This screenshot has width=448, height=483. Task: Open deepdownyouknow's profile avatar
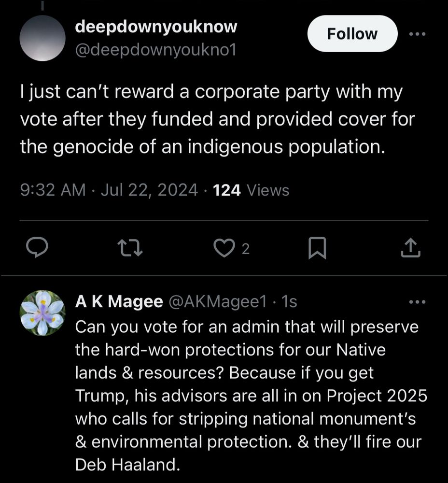click(x=42, y=38)
